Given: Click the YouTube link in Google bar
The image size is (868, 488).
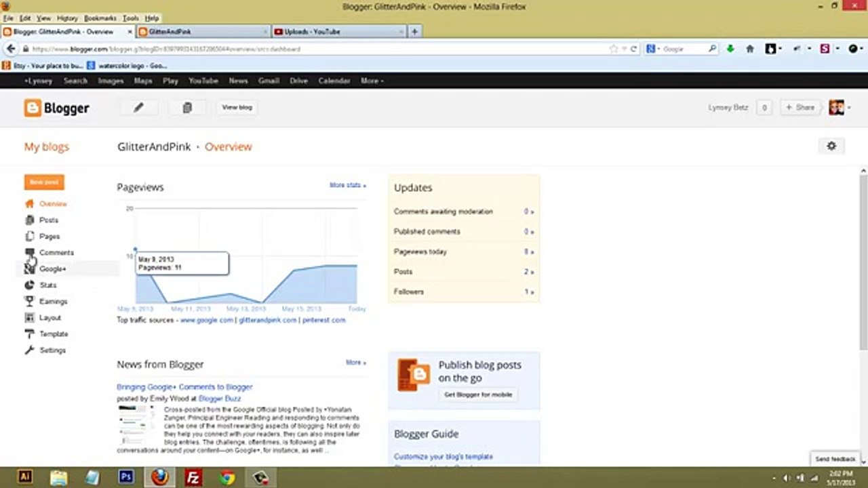Looking at the screenshot, I should point(203,81).
